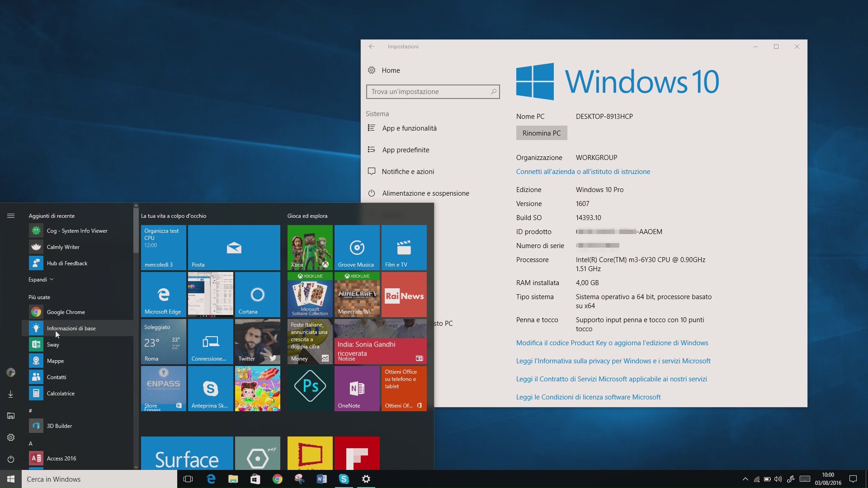Toggle the start menu hamburger button
The width and height of the screenshot is (868, 488).
[x=11, y=216]
